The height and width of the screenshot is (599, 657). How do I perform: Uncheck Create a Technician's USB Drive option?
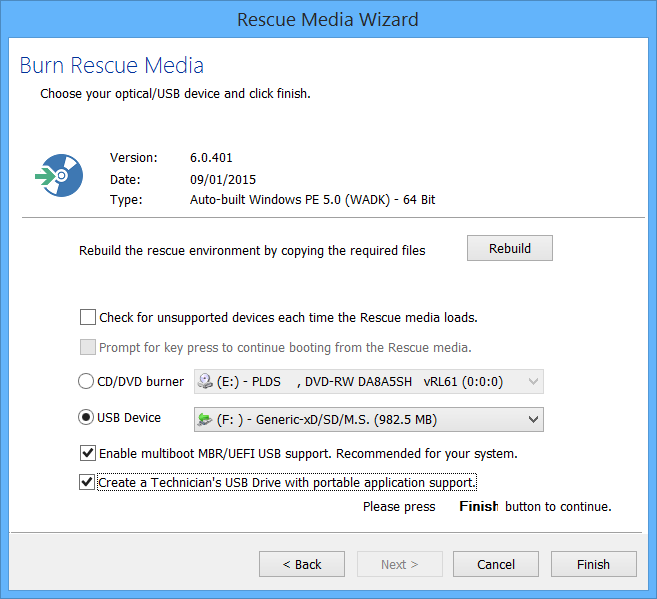88,483
